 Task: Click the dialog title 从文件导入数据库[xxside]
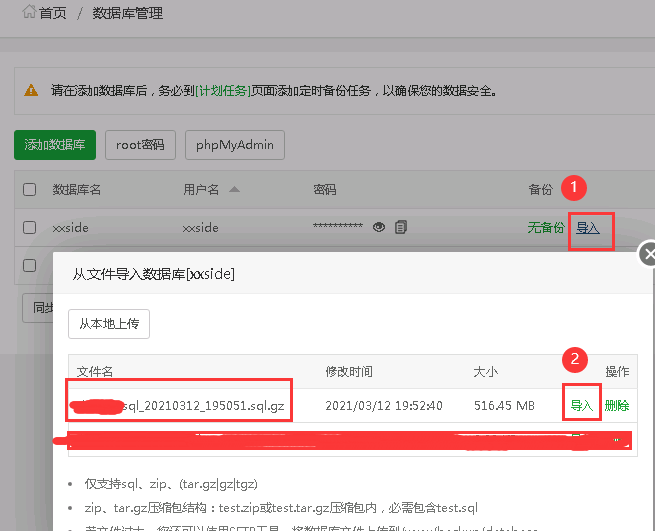pyautogui.click(x=153, y=274)
